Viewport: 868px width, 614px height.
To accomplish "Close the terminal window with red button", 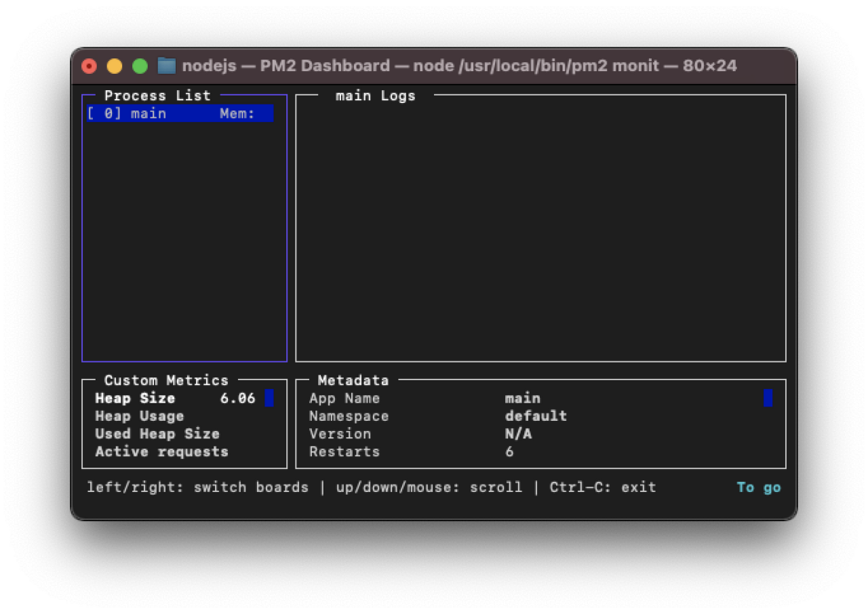I will coord(89,66).
